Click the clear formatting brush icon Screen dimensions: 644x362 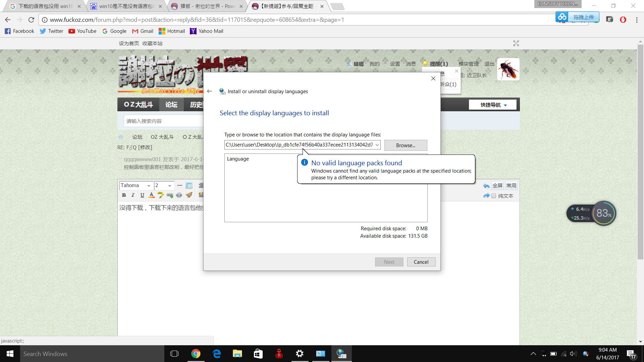click(x=189, y=195)
